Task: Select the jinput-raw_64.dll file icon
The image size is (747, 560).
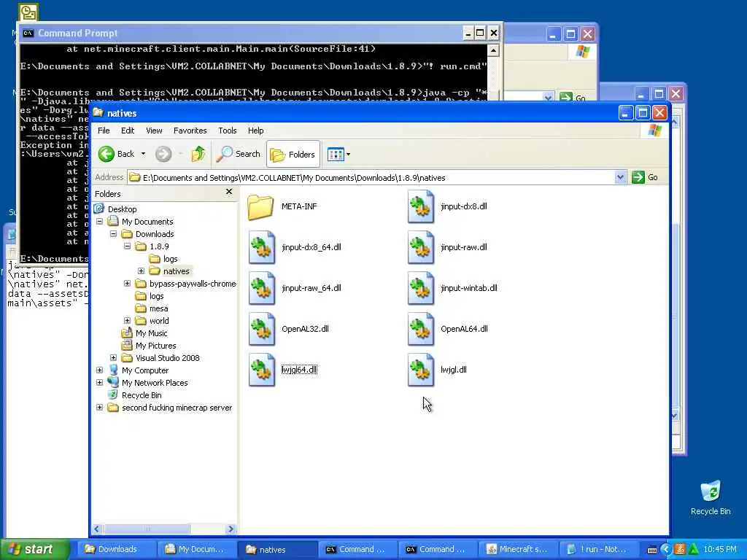Action: point(262,288)
